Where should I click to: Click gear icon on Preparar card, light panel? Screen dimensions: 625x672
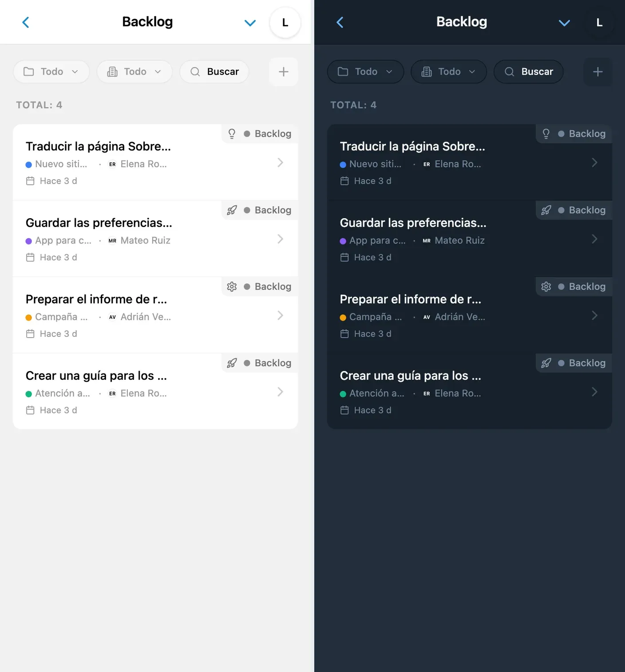[232, 287]
